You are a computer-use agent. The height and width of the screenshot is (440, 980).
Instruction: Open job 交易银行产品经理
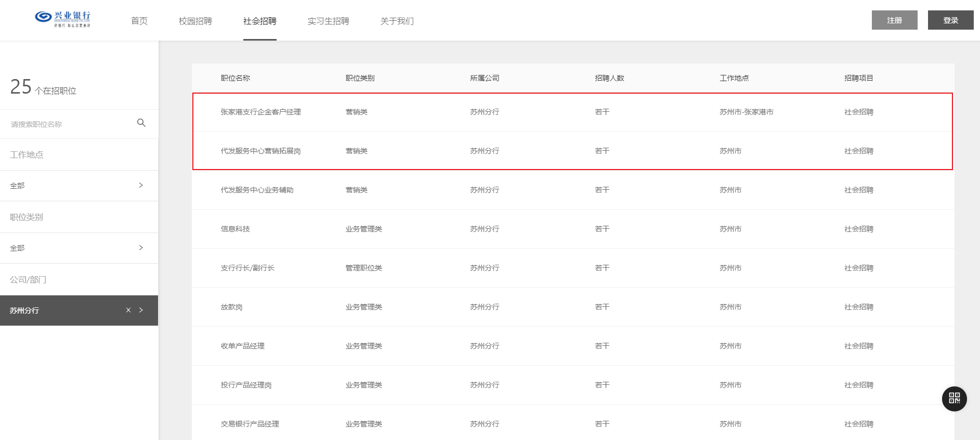point(250,424)
